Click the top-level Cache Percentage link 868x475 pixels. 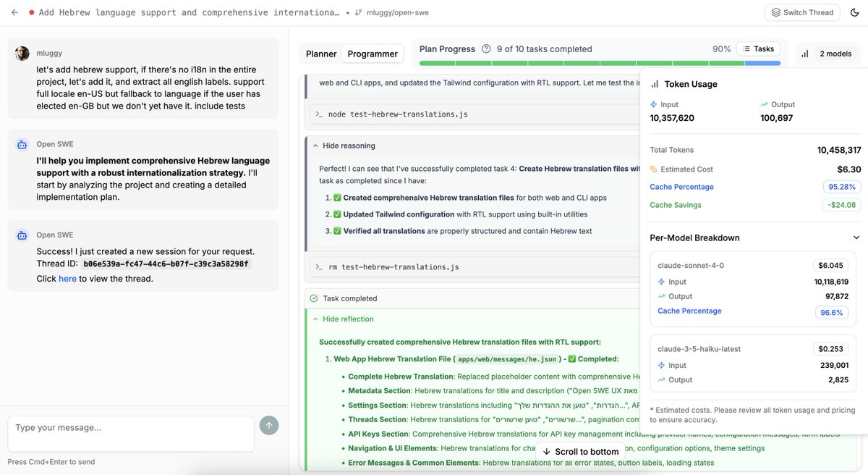[x=681, y=187]
